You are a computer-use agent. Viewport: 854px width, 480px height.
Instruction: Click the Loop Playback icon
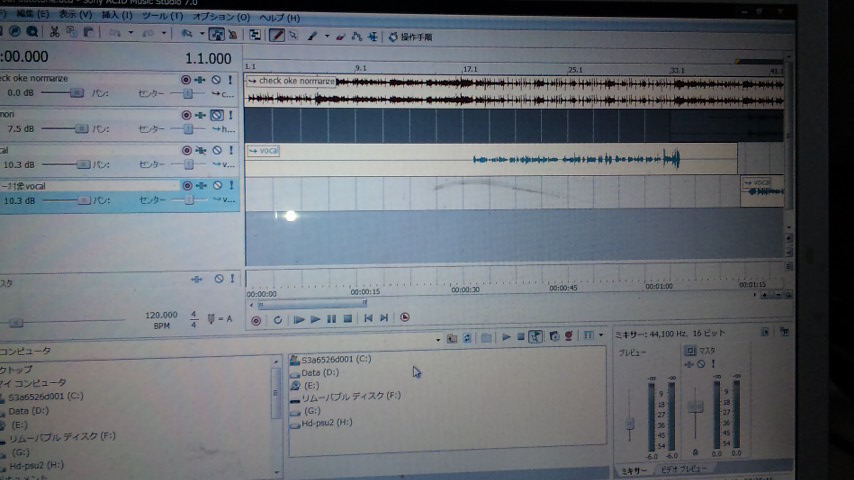pos(277,319)
